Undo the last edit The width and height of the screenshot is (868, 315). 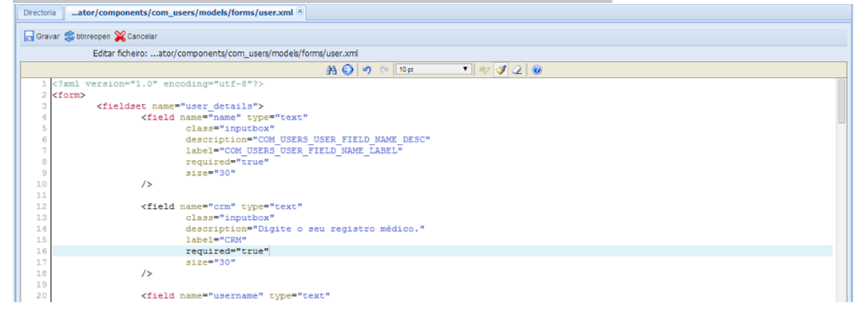point(367,70)
